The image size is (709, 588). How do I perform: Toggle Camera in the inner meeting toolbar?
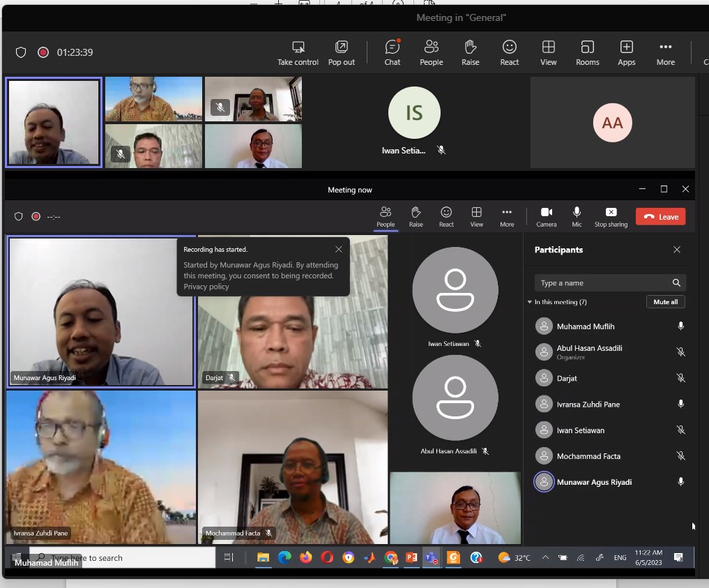[x=547, y=216]
